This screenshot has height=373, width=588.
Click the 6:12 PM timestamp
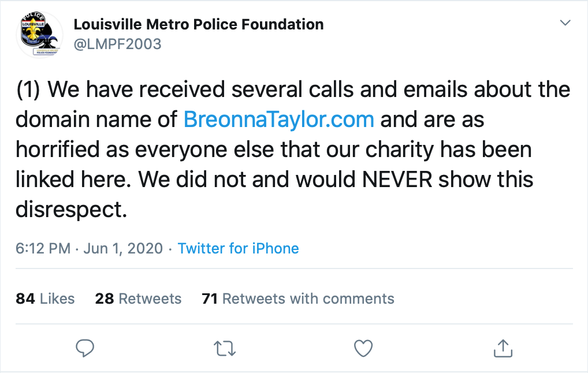[x=43, y=248]
